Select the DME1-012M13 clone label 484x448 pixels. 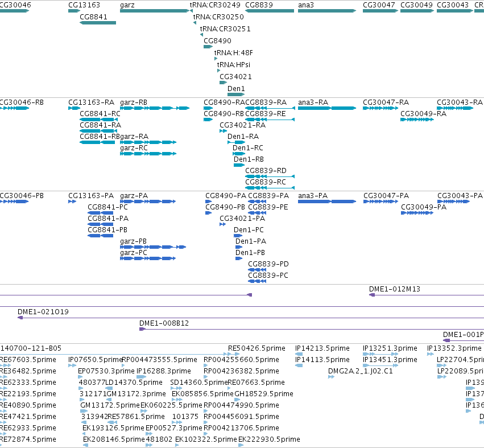(x=395, y=289)
